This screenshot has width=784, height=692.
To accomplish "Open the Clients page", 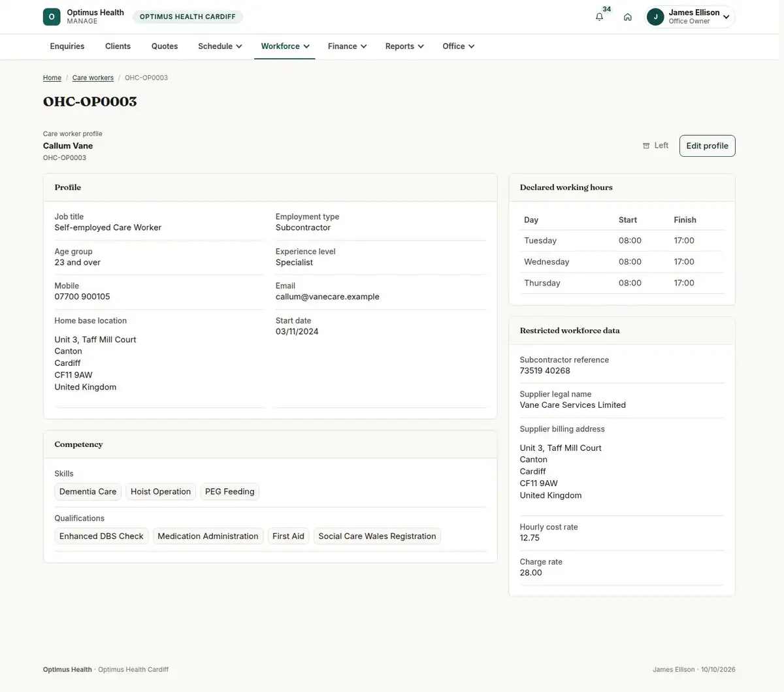I will click(x=118, y=46).
